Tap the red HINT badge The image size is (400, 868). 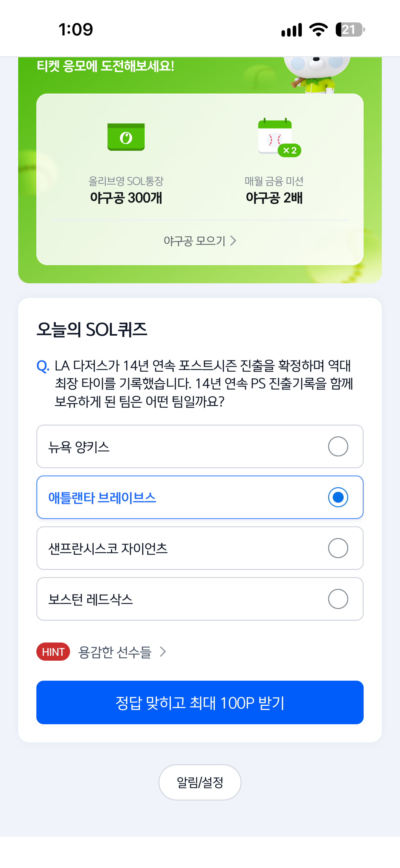pos(53,652)
